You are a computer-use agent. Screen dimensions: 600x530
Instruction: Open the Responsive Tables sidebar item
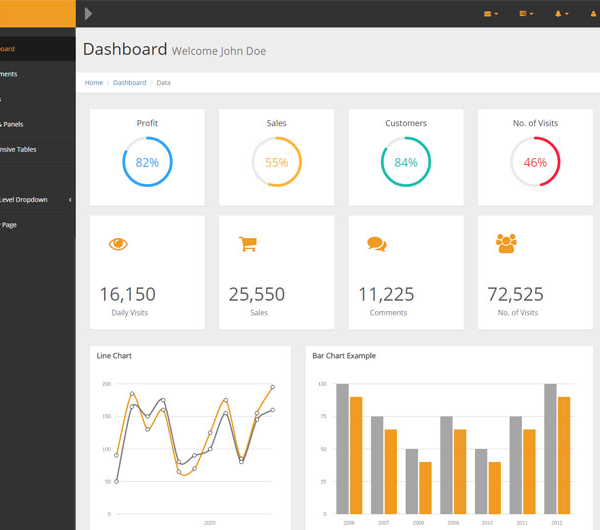[38, 149]
